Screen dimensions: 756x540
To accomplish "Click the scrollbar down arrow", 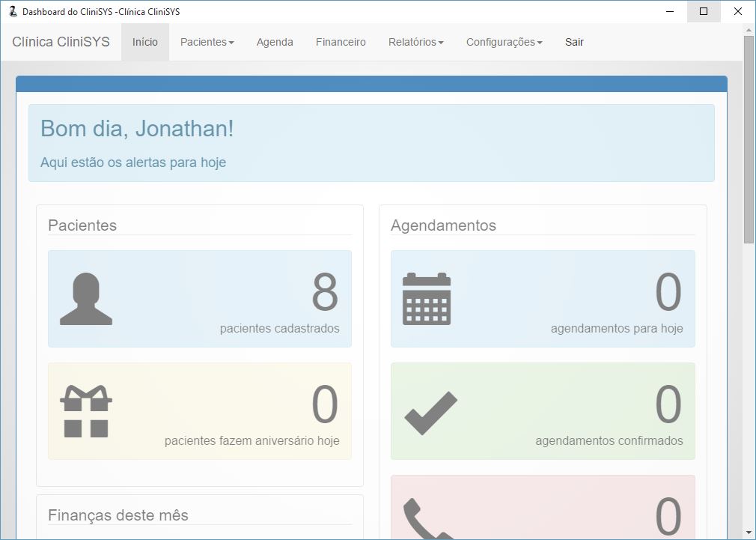I will pos(749,533).
